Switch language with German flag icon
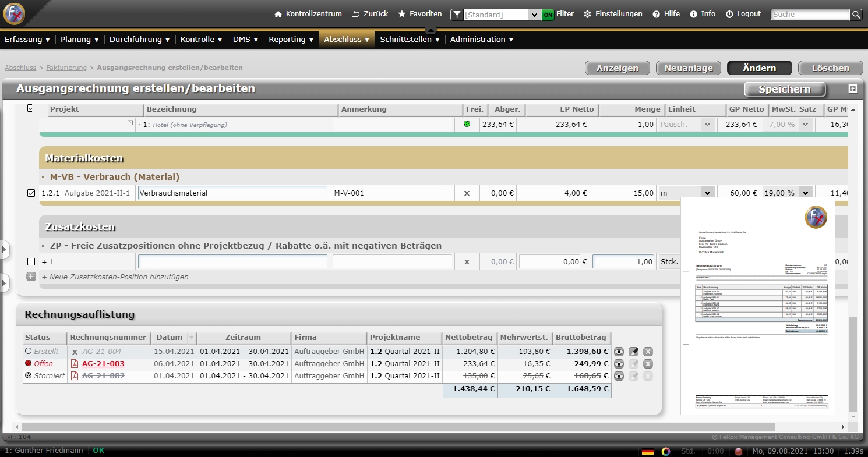 647,451
